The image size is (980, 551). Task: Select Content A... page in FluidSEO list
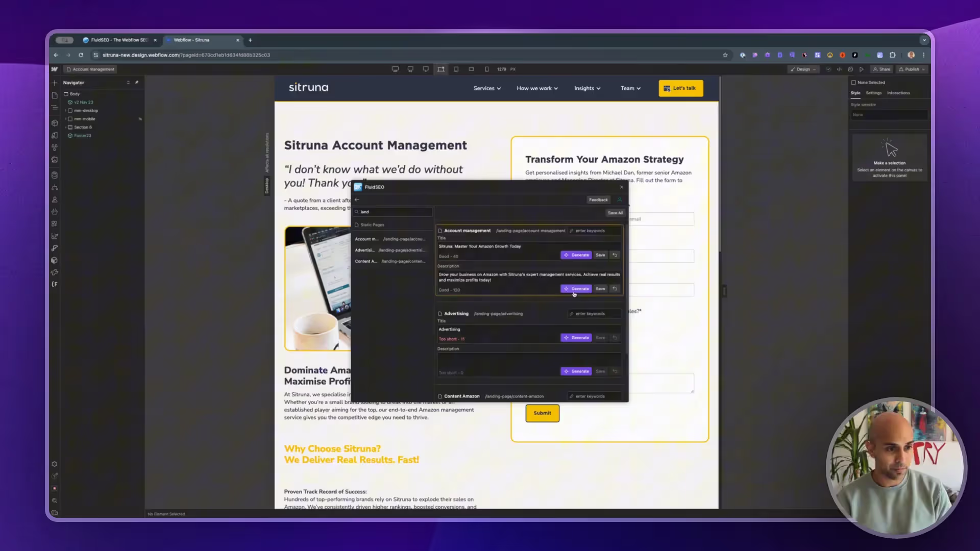[x=391, y=261]
